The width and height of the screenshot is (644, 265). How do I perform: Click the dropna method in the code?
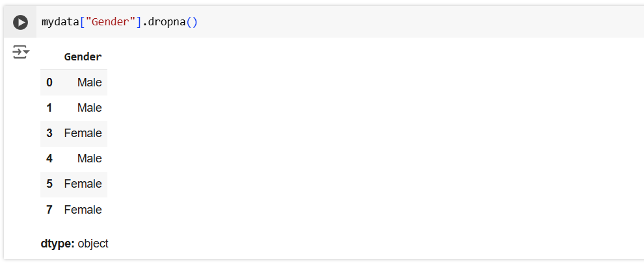point(167,22)
